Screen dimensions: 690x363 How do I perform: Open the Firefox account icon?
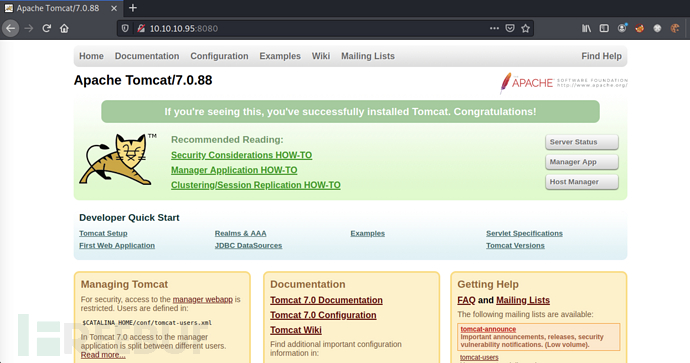click(x=622, y=29)
